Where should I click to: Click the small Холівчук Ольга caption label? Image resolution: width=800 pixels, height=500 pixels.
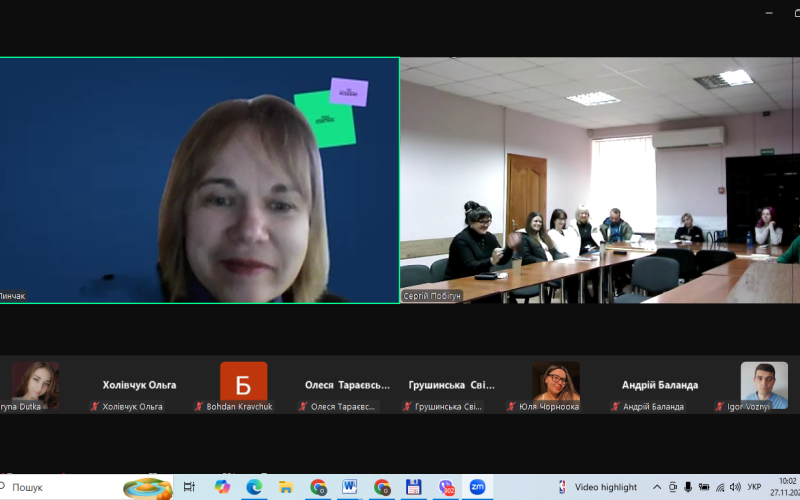coord(132,407)
